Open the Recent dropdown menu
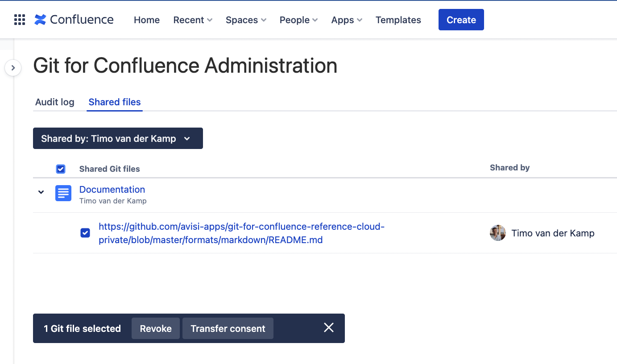This screenshot has width=617, height=364. (x=193, y=20)
